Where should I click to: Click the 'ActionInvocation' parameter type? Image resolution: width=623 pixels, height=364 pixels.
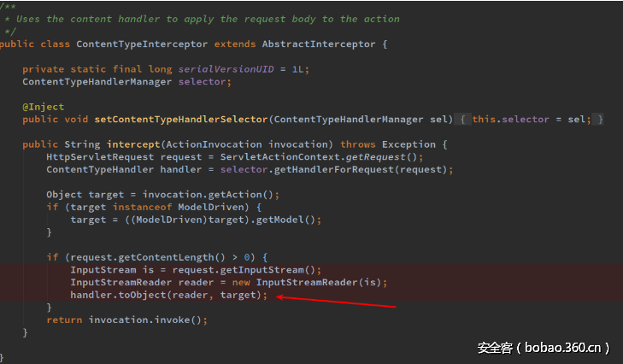[215, 144]
